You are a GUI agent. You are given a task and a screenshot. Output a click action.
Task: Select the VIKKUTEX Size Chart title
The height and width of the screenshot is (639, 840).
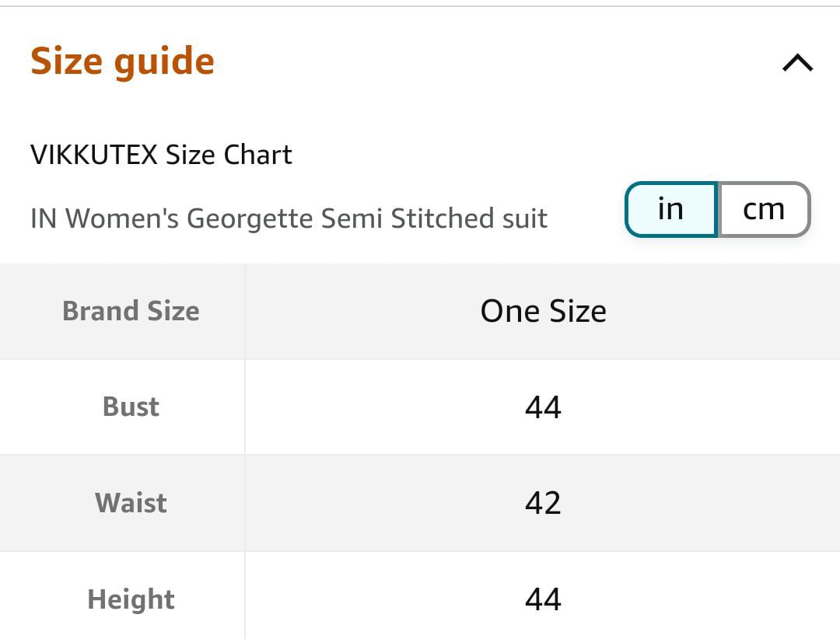161,155
